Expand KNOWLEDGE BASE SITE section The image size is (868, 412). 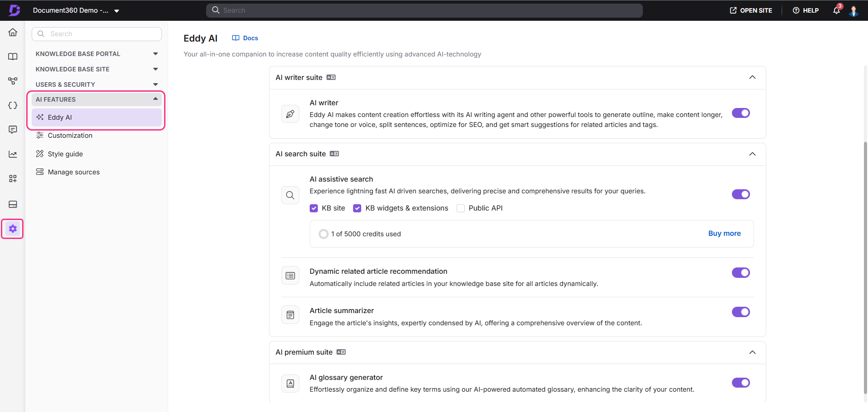pos(97,69)
